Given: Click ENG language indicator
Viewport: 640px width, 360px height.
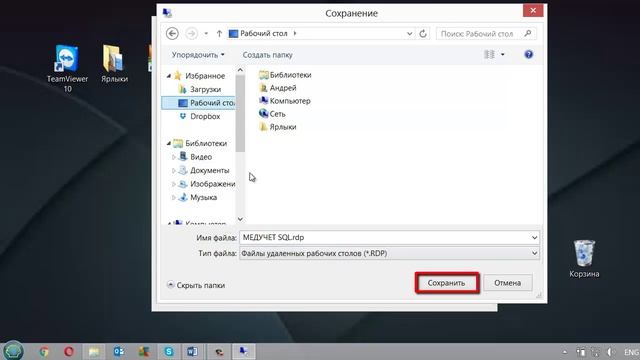Looking at the screenshot, I should coord(631,352).
